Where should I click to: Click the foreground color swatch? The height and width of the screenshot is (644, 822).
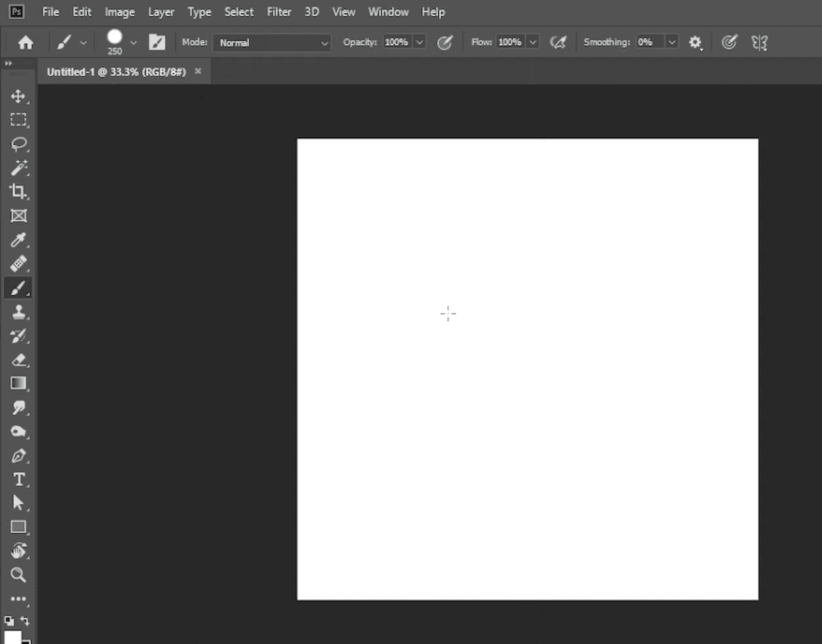tap(13, 637)
